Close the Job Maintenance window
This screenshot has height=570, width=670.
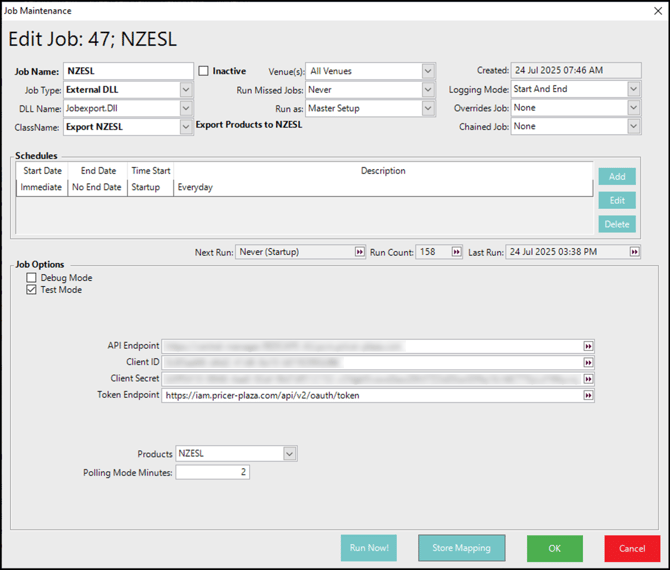(657, 11)
